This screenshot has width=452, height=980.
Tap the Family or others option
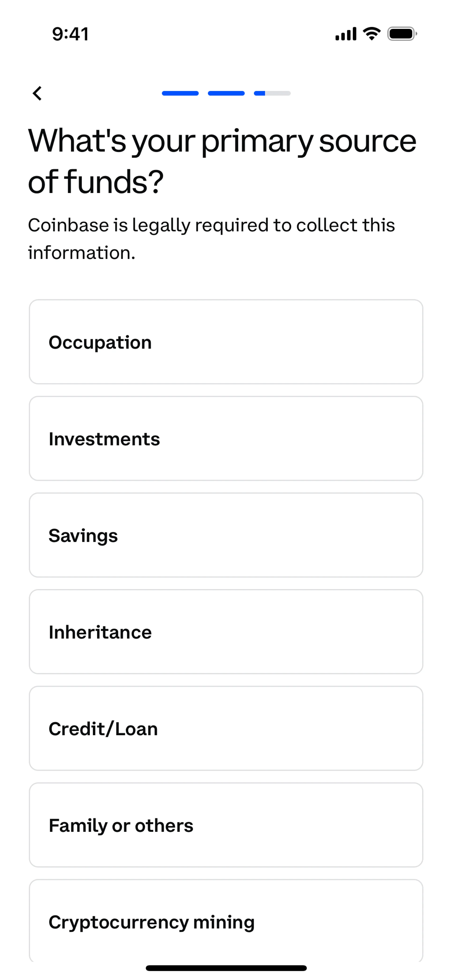[x=226, y=825]
